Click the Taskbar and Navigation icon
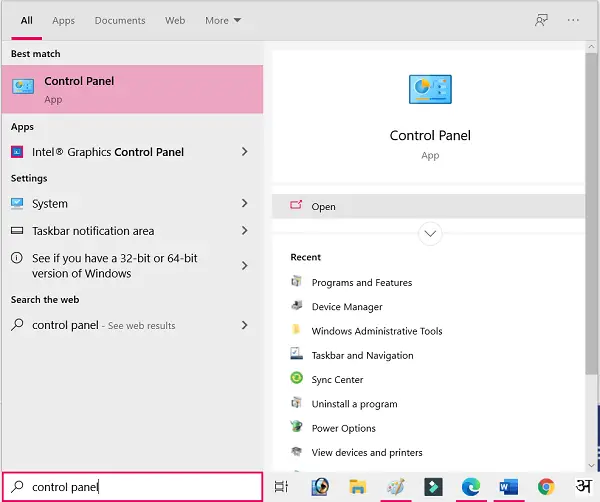The width and height of the screenshot is (600, 502). click(x=296, y=354)
